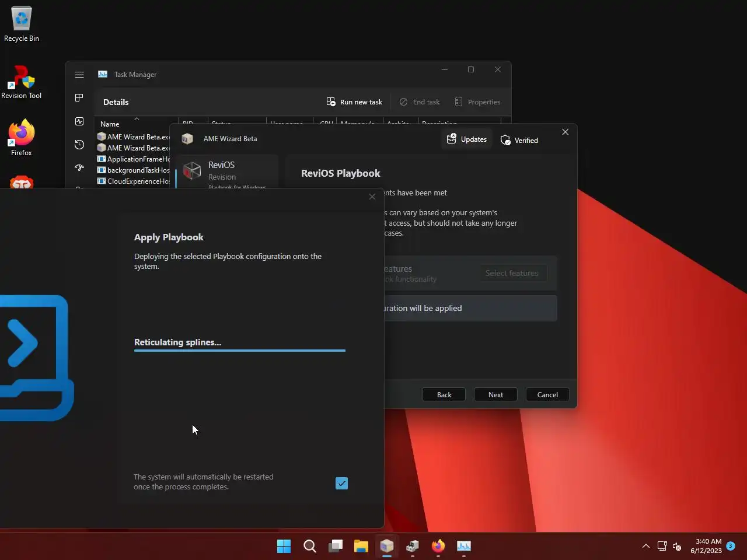Open the clock and date flyout
The width and height of the screenshot is (747, 560).
pyautogui.click(x=706, y=546)
